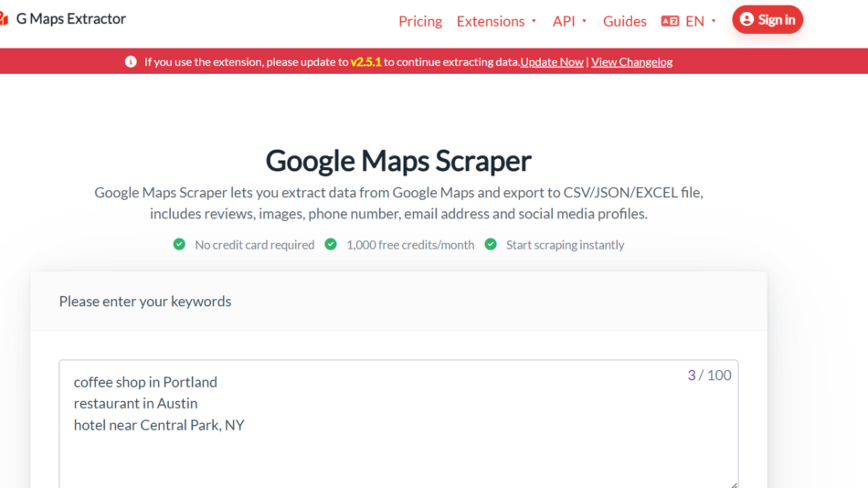The image size is (868, 488).
Task: Open the G Maps Extractor home text link
Action: (x=71, y=19)
